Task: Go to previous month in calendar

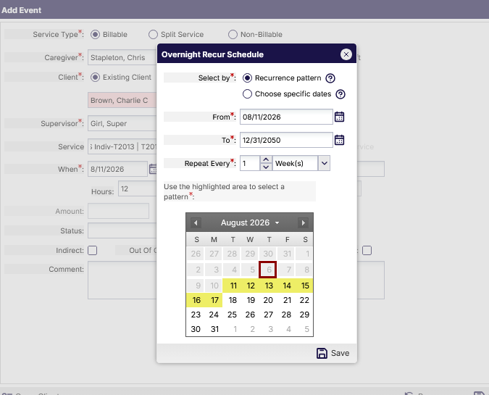Action: pyautogui.click(x=196, y=223)
